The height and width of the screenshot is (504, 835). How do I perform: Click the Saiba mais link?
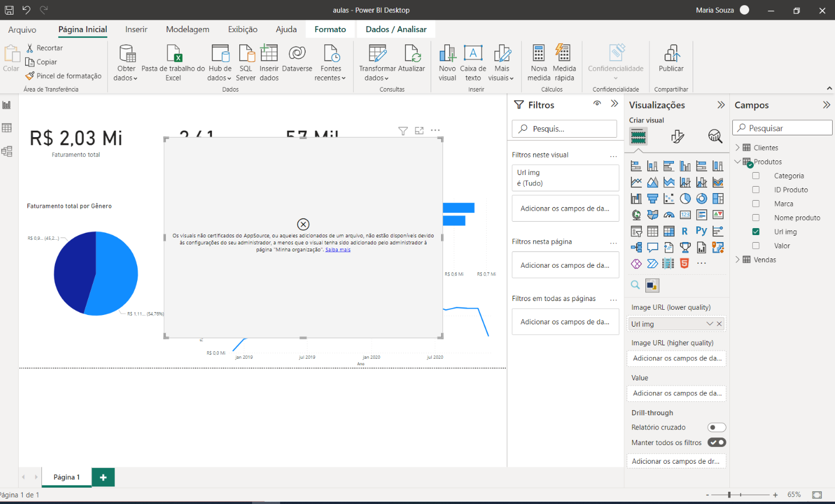click(338, 250)
